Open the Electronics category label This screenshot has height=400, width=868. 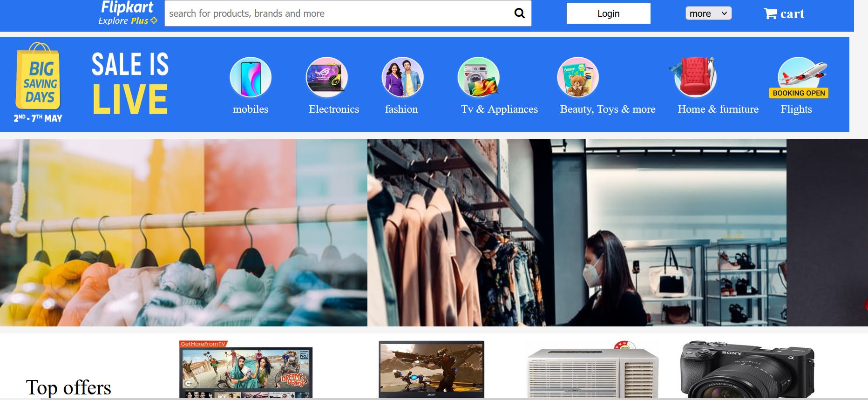(334, 109)
